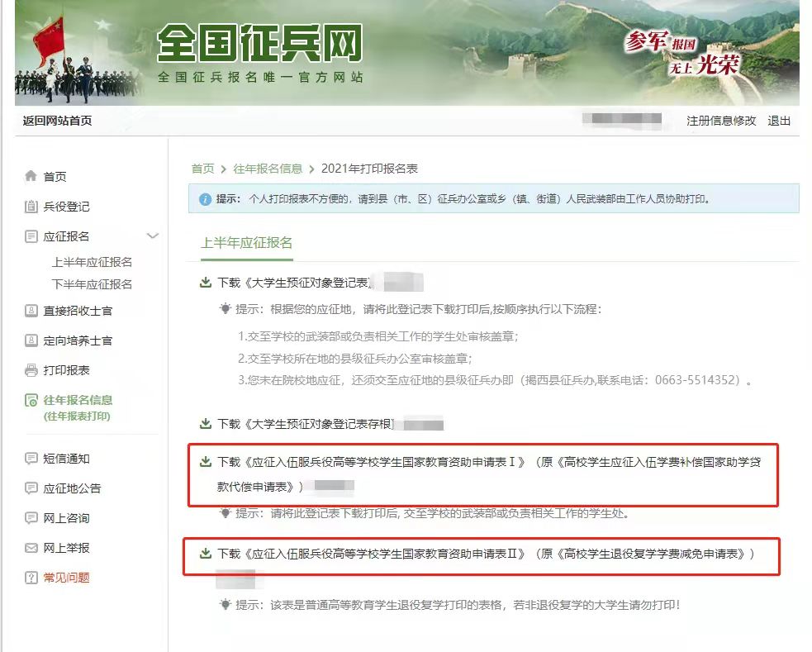
Task: Open 上半年应征报名 in the sidebar submenu
Action: pos(92,262)
